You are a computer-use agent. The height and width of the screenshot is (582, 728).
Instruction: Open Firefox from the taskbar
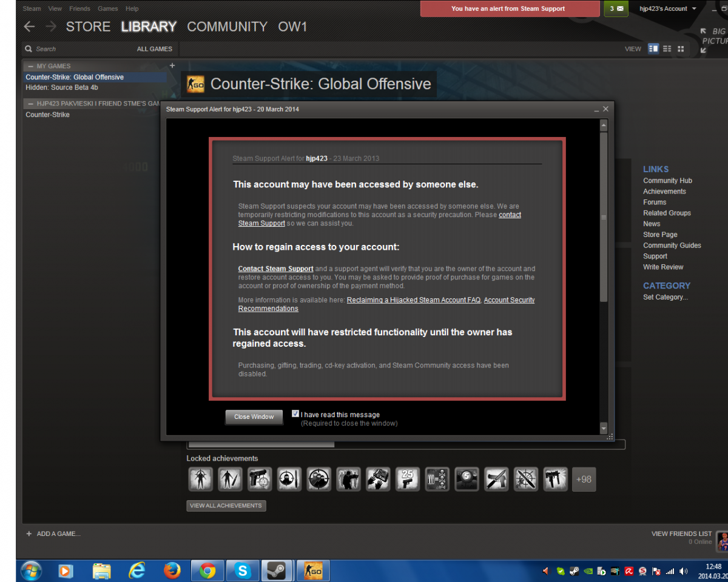coord(172,570)
